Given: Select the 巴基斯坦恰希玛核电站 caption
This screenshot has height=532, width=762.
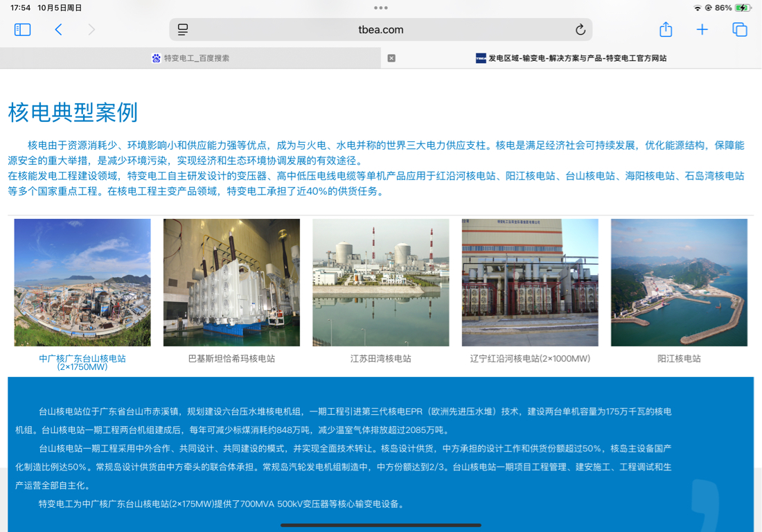Looking at the screenshot, I should point(231,359).
